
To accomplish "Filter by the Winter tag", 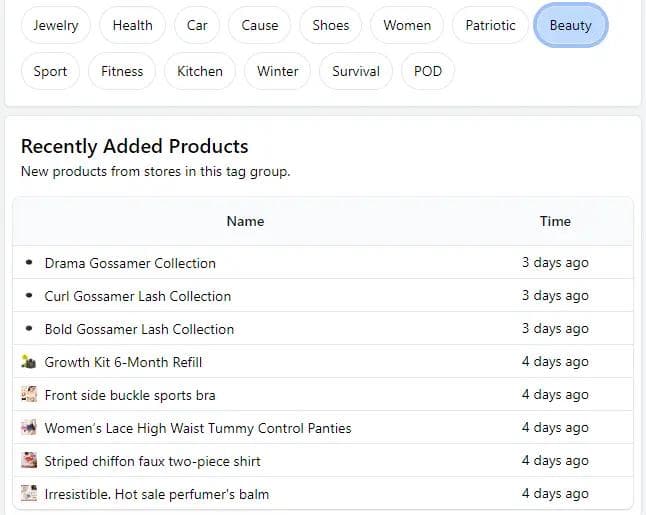I will [x=277, y=71].
